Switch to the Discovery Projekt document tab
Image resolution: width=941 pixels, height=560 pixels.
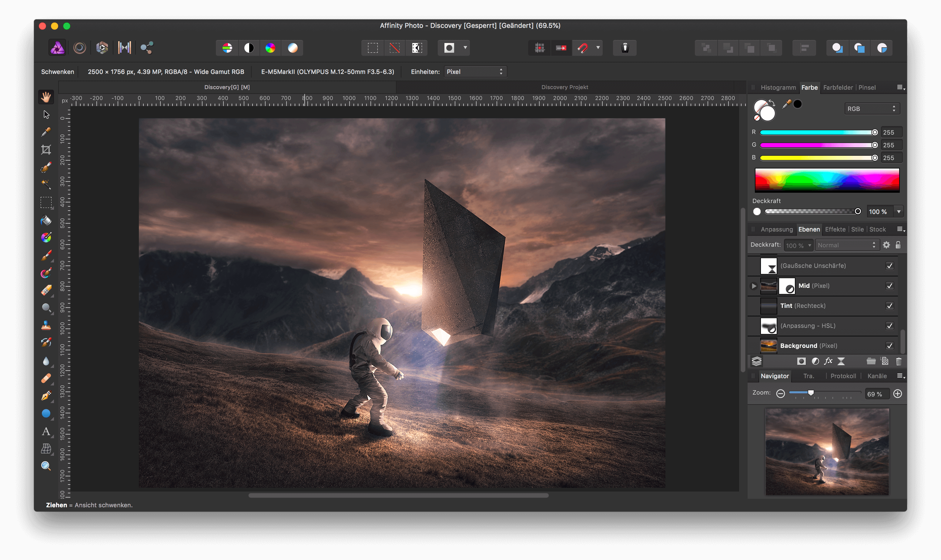[x=564, y=87]
